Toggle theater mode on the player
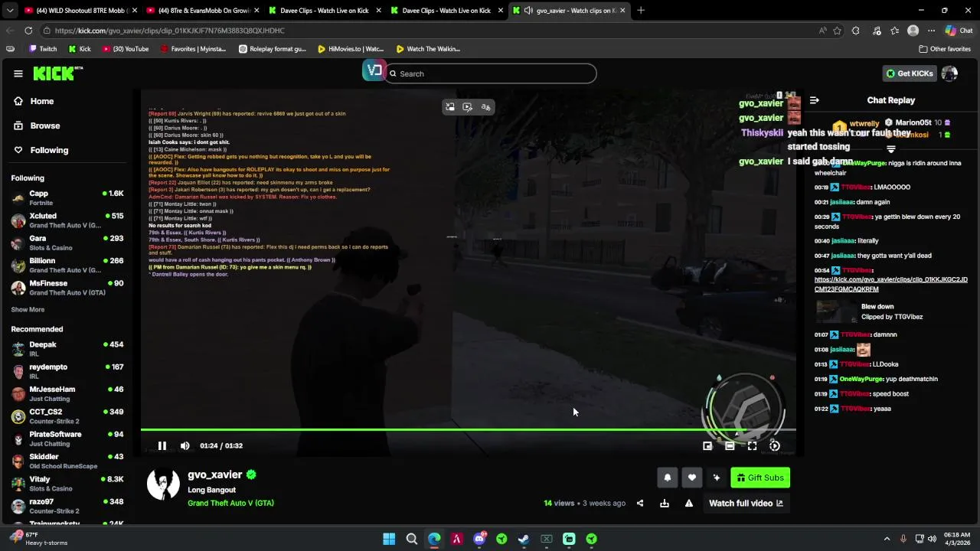Viewport: 980px width, 551px height. 730,445
